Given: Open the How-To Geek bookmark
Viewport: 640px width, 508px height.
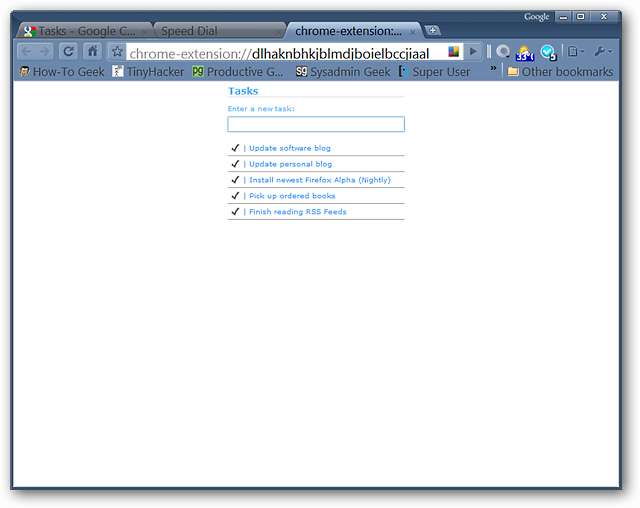Looking at the screenshot, I should click(x=62, y=72).
